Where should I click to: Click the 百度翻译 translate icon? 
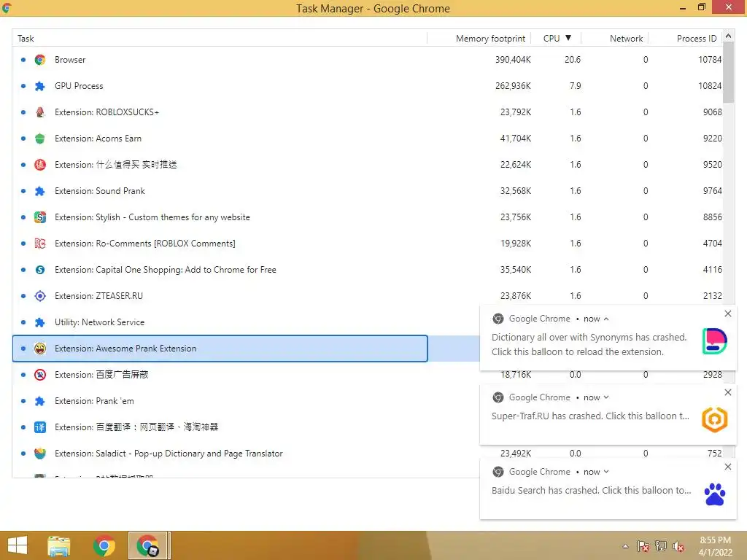coord(40,427)
